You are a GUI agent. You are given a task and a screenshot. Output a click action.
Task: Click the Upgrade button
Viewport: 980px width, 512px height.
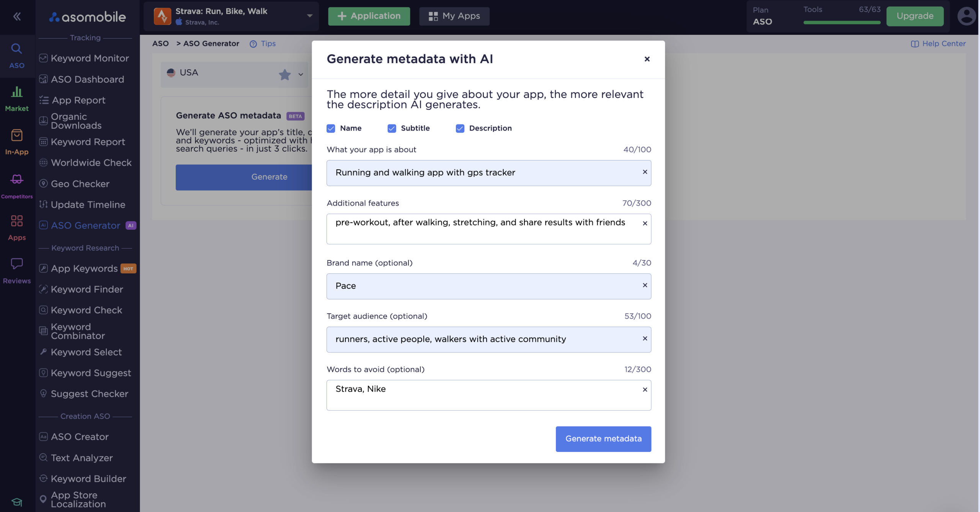click(915, 16)
